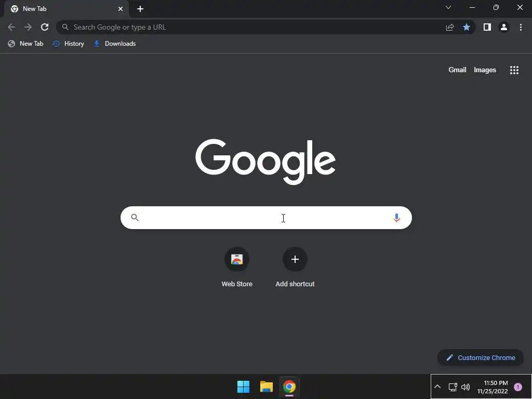The width and height of the screenshot is (532, 399).
Task: Click the back navigation arrow
Action: [11, 27]
